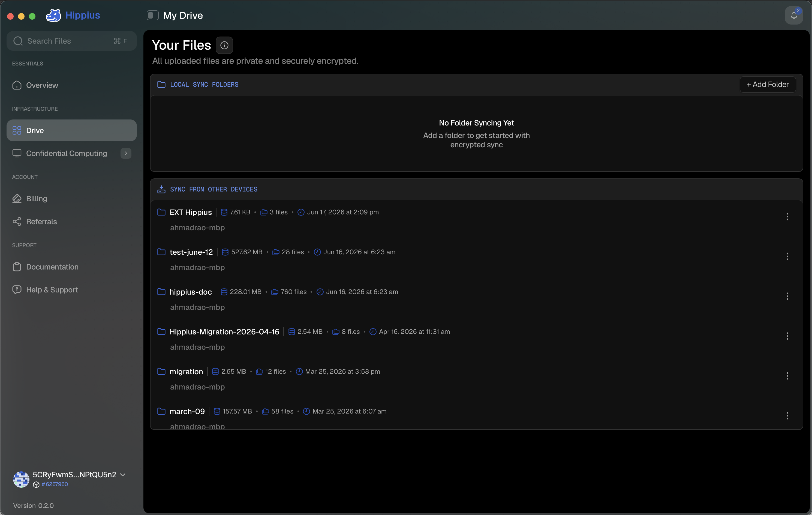This screenshot has height=515, width=812.
Task: Click Apr 16, 2026 at 11:31 am
Action: point(414,331)
